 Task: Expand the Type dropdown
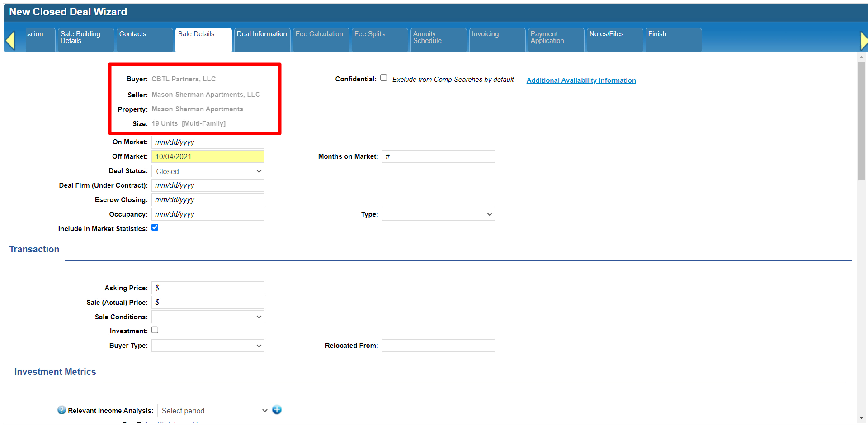pyautogui.click(x=438, y=214)
